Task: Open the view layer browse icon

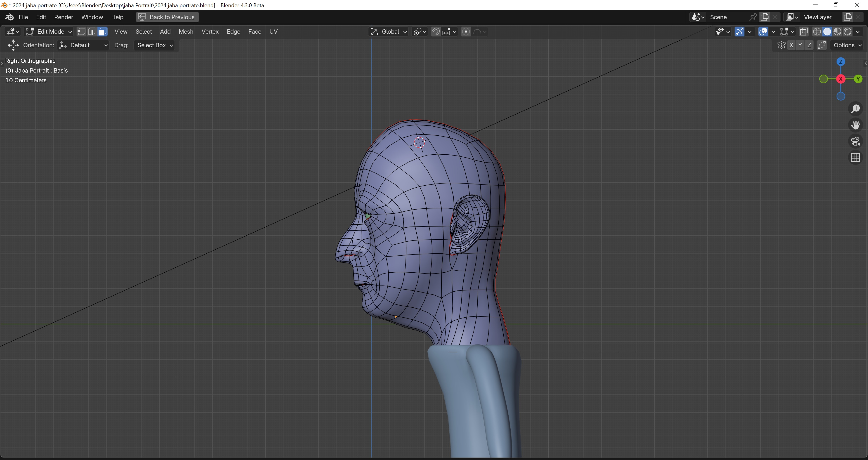Action: click(x=792, y=17)
